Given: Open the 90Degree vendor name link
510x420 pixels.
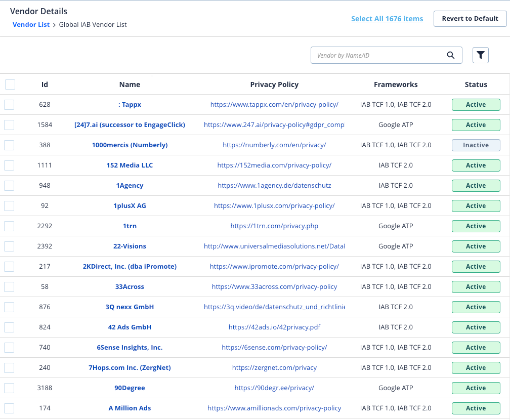Looking at the screenshot, I should (x=130, y=388).
